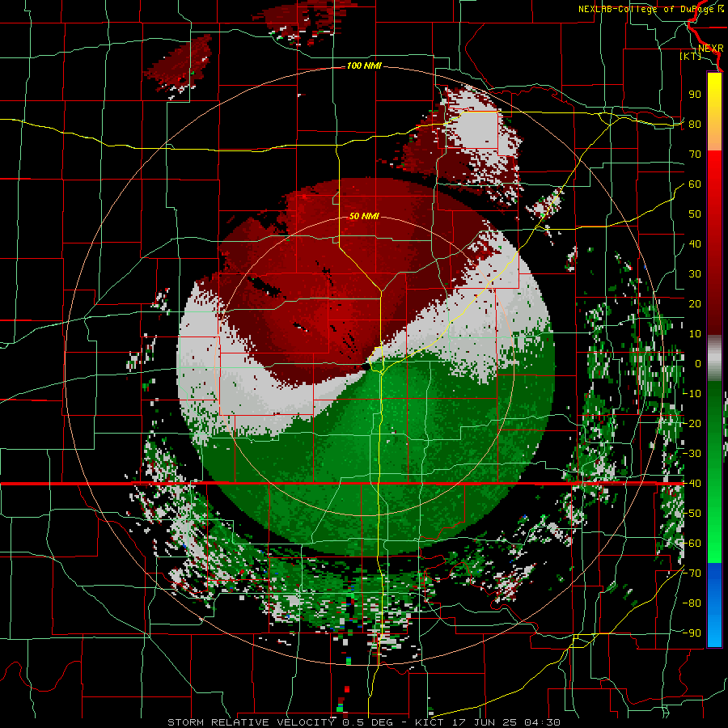Image resolution: width=728 pixels, height=728 pixels.
Task: Click the "50 NMI" range ring label
Action: (x=364, y=216)
